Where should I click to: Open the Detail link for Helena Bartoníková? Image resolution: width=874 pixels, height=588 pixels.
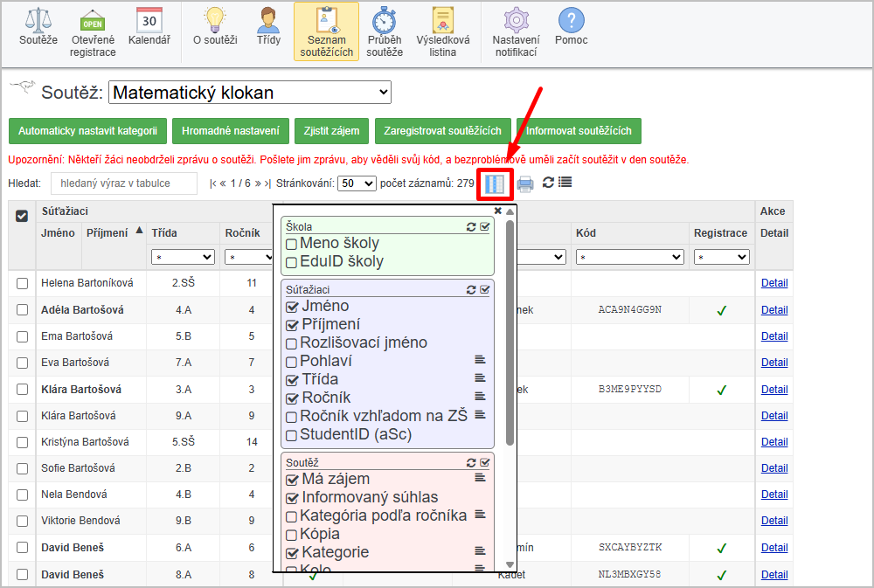coord(774,283)
